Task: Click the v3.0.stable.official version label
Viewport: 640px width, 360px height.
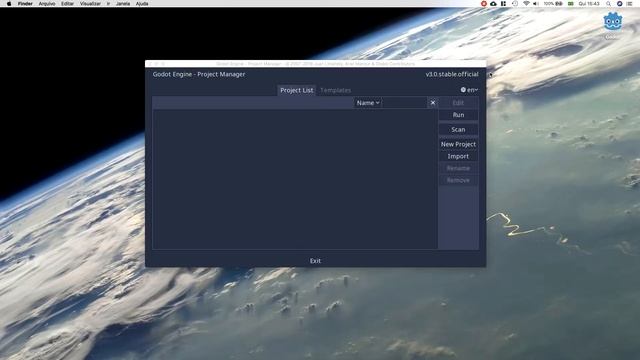Action: (452, 74)
